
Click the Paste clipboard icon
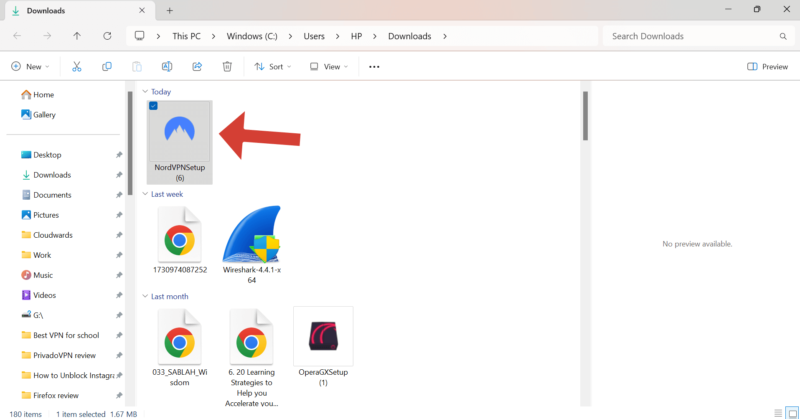[x=137, y=66]
